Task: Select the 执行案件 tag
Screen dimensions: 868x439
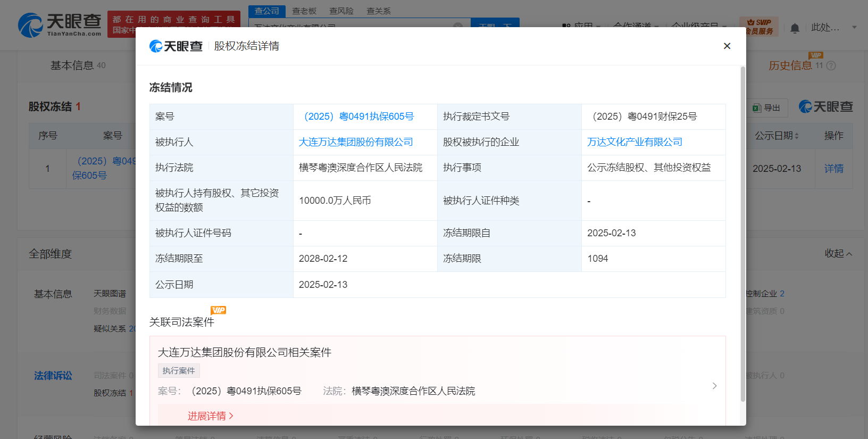Action: point(179,370)
